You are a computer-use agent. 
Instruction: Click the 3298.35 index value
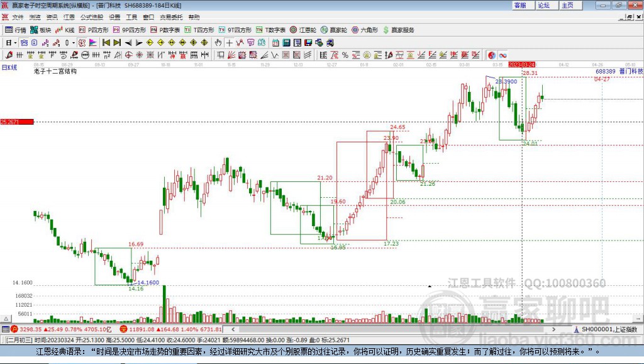point(31,329)
